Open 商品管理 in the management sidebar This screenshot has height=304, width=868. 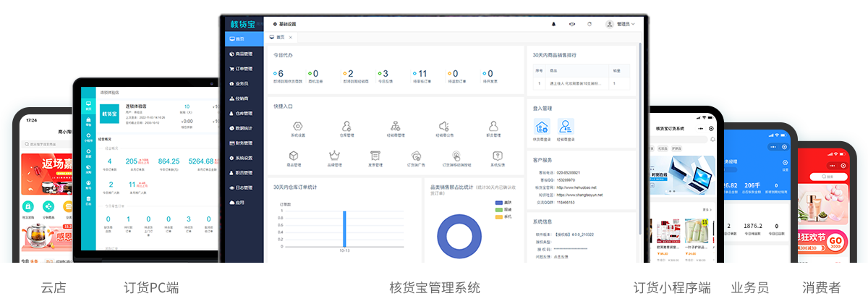click(244, 54)
